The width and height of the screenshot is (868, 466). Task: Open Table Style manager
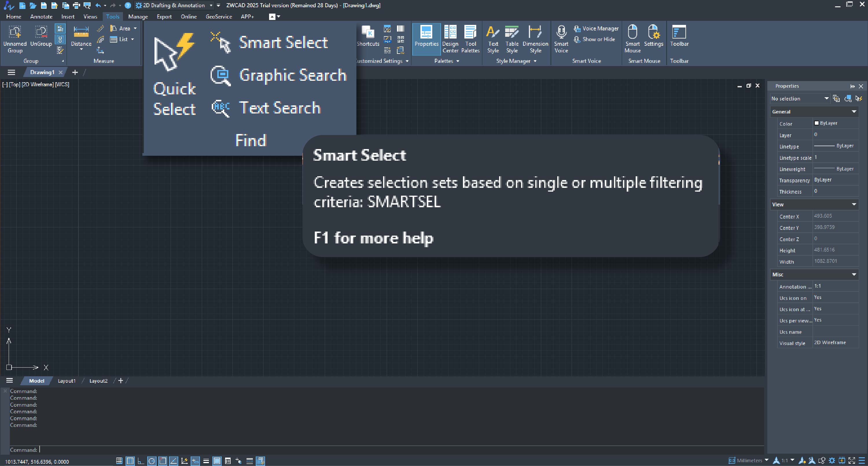(x=512, y=39)
